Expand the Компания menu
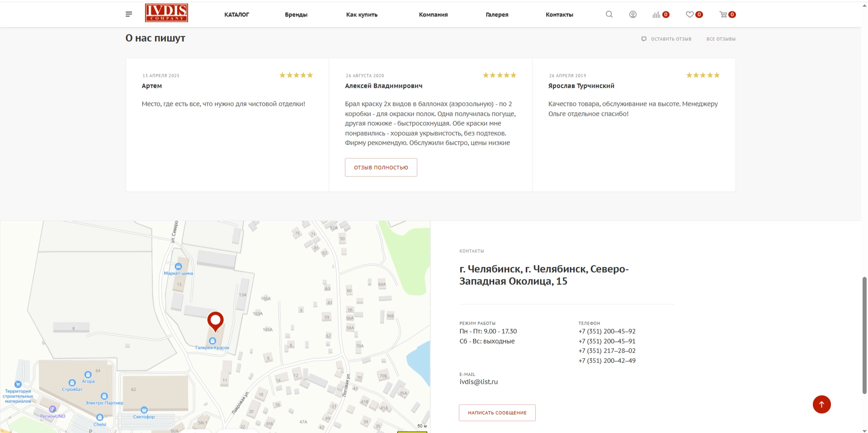This screenshot has width=868, height=433. pos(433,14)
